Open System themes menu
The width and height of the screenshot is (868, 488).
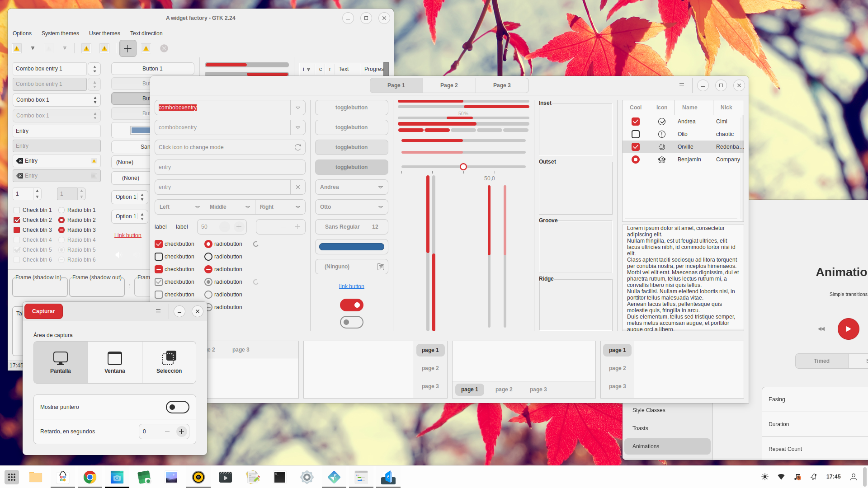coord(60,33)
